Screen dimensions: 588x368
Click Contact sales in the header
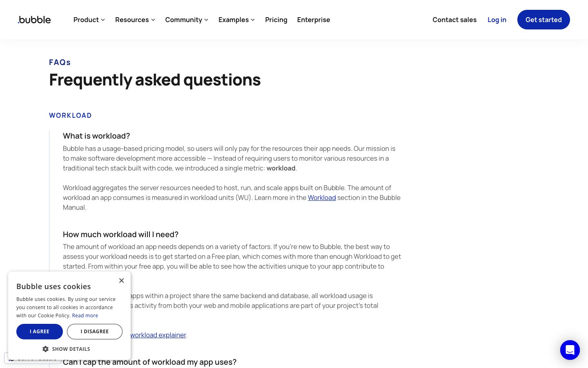[454, 20]
